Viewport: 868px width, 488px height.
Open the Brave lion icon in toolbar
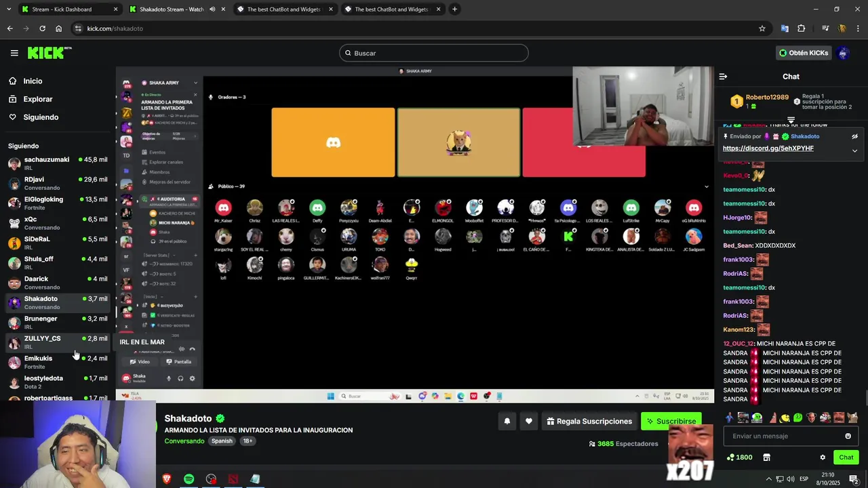coord(842,28)
